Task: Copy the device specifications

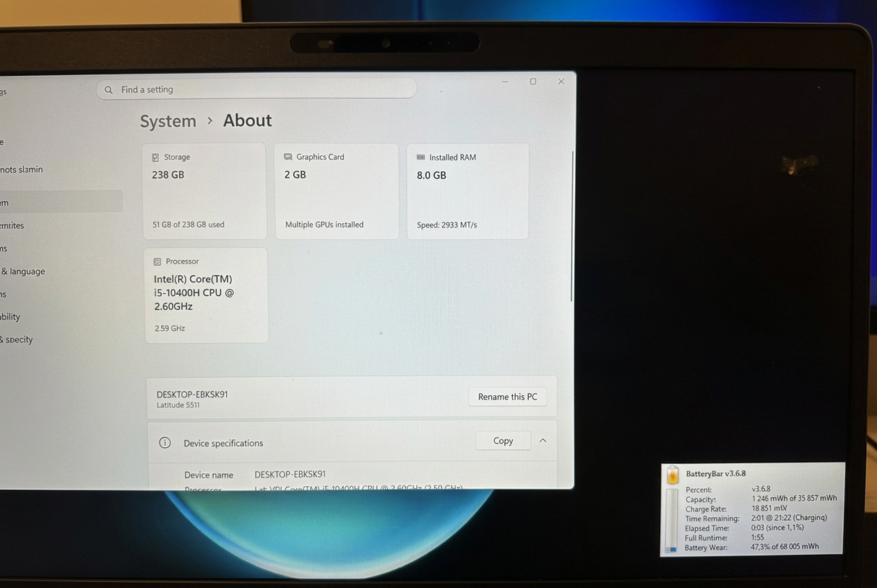Action: pyautogui.click(x=503, y=441)
